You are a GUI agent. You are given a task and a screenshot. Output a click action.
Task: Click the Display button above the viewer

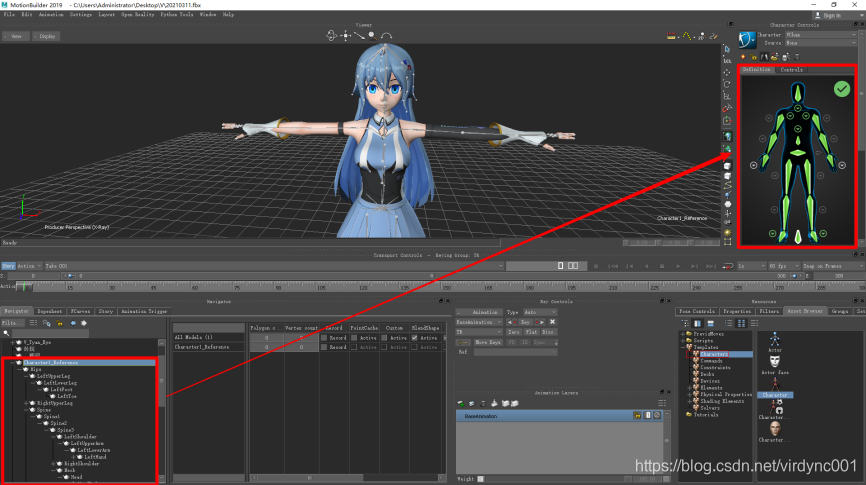(x=47, y=36)
